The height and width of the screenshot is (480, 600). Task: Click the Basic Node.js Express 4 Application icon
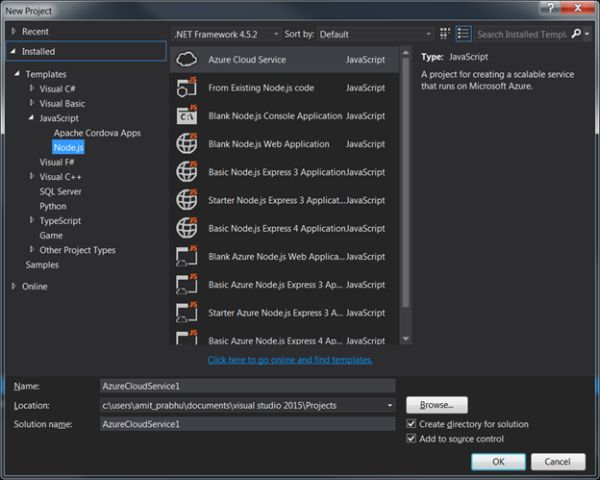[187, 228]
